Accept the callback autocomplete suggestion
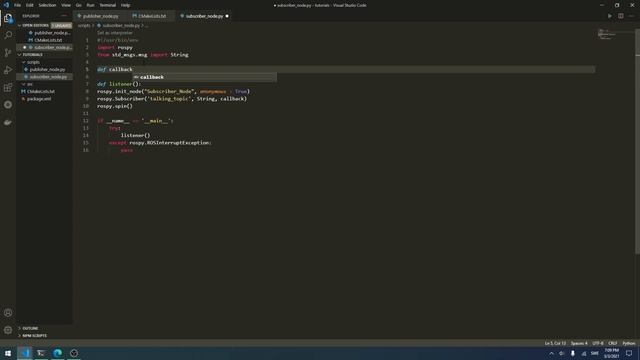The height and width of the screenshot is (360, 640). point(204,77)
